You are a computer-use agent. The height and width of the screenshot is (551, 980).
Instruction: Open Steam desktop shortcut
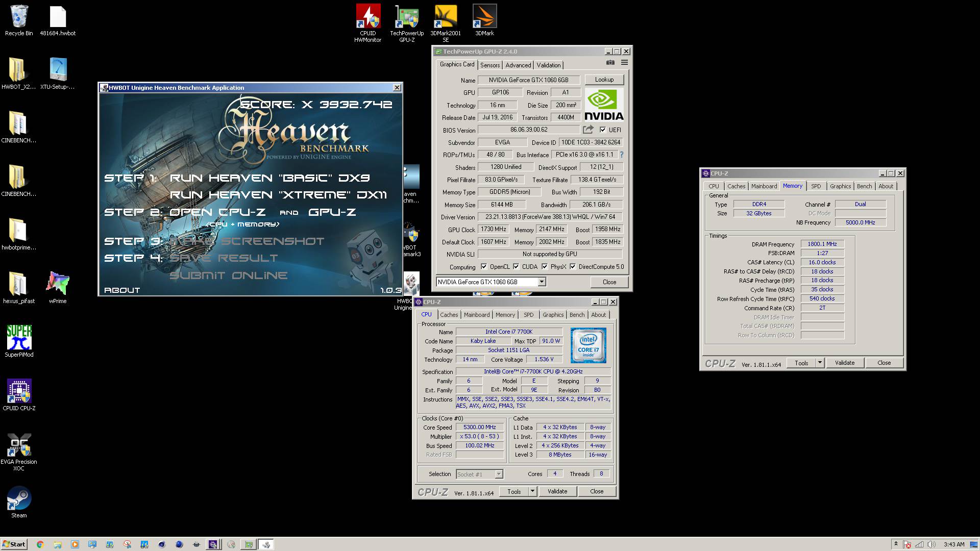tap(19, 503)
